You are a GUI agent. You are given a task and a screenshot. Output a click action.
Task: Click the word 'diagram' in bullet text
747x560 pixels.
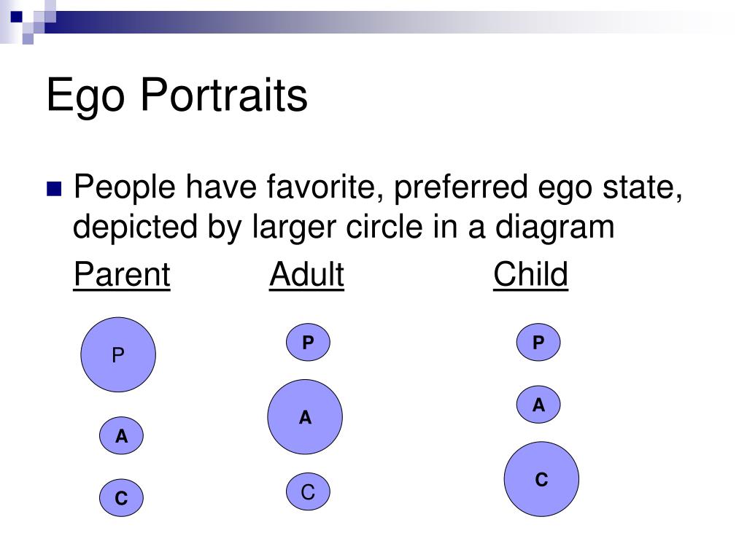555,227
